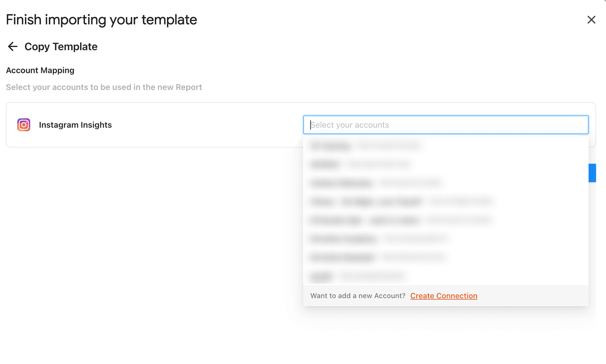Click the Instagram Insights logo icon
This screenshot has height=364, width=606.
click(24, 125)
